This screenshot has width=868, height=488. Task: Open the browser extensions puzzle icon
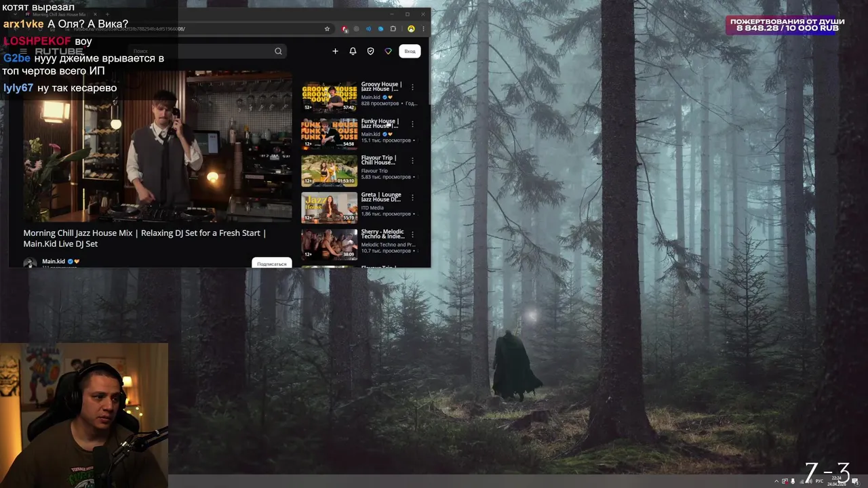coord(393,29)
